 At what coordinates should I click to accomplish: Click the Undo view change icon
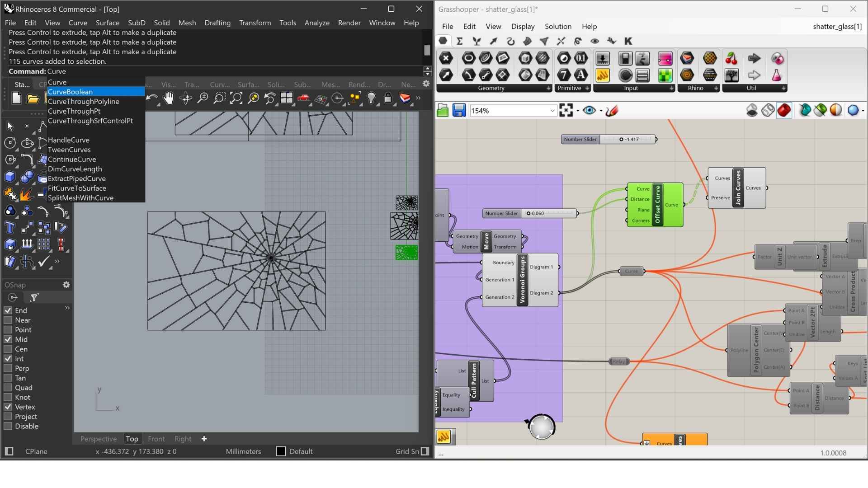point(270,98)
